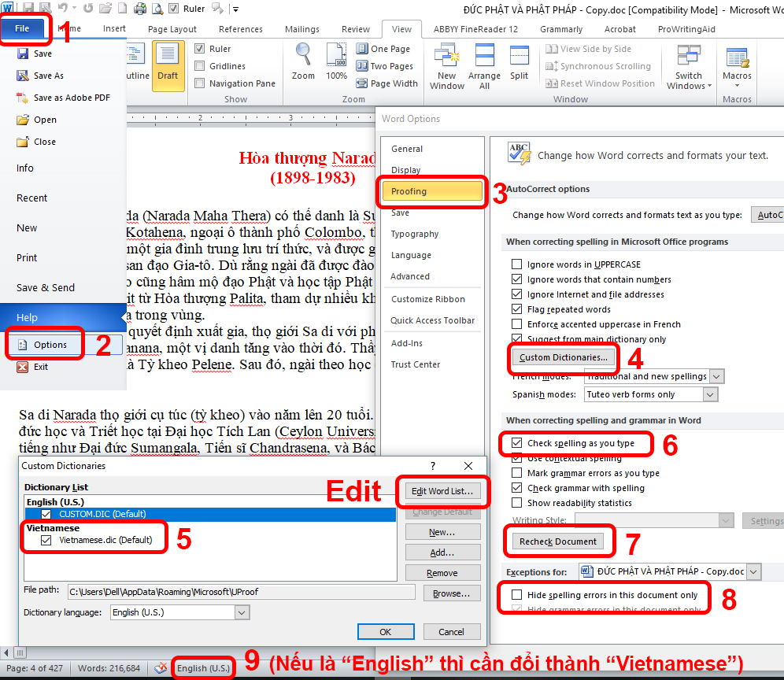
Task: Split the document window
Action: pos(519,62)
